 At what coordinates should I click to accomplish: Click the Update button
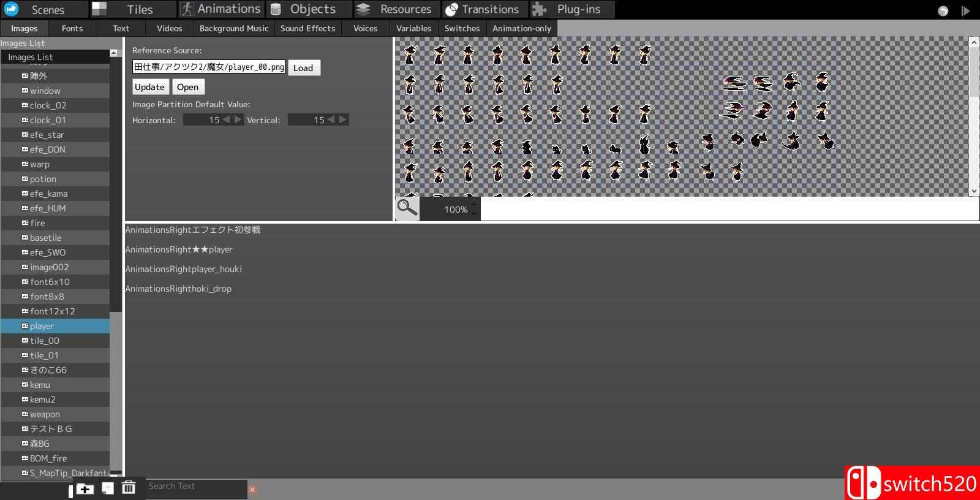[x=149, y=87]
